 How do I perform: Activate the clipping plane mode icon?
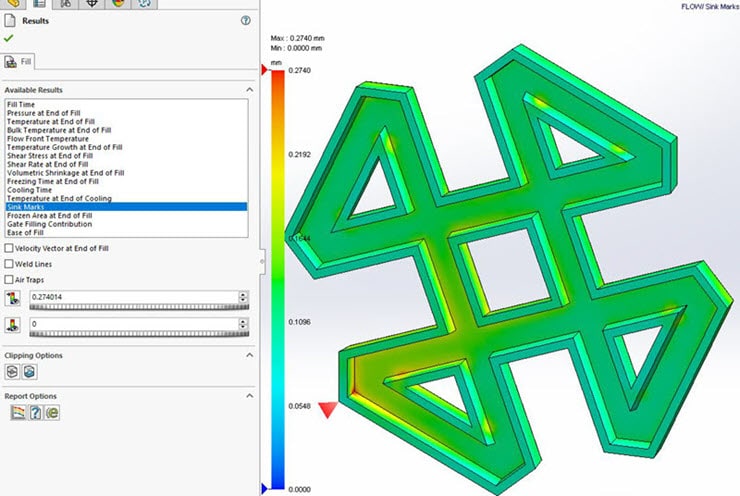click(x=12, y=372)
